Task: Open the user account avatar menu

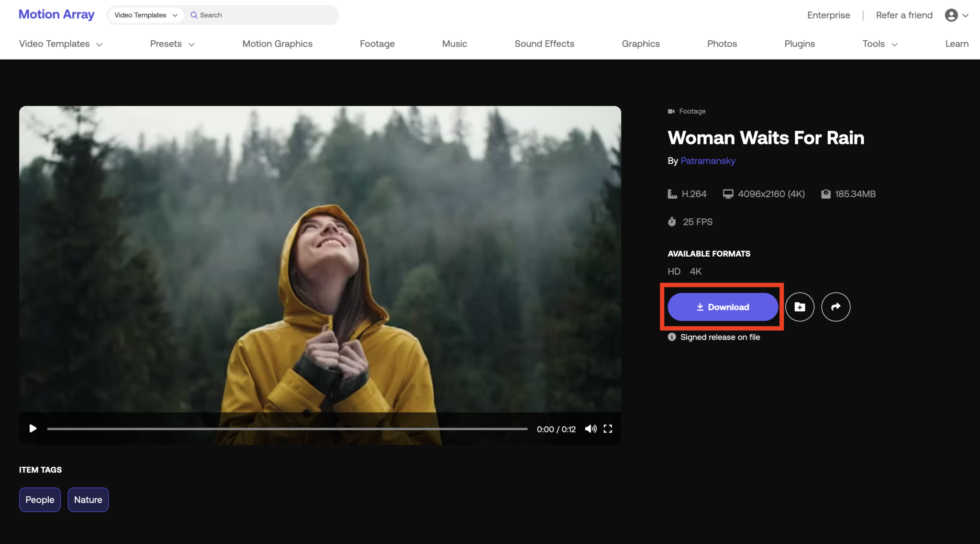Action: click(951, 15)
